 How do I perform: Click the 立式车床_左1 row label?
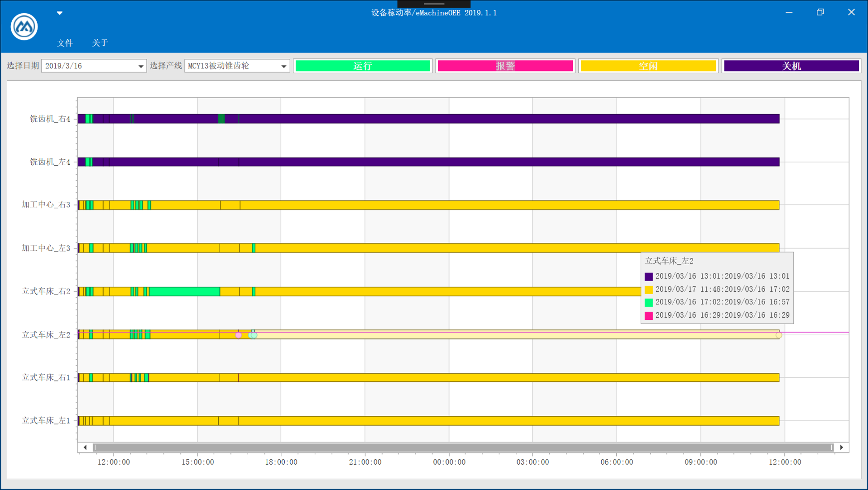[x=46, y=421]
